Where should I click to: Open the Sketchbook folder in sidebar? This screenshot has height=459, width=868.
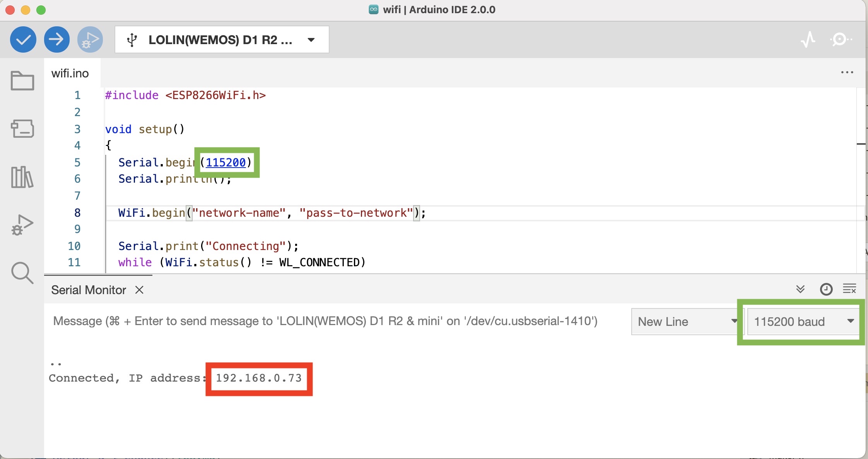[22, 81]
